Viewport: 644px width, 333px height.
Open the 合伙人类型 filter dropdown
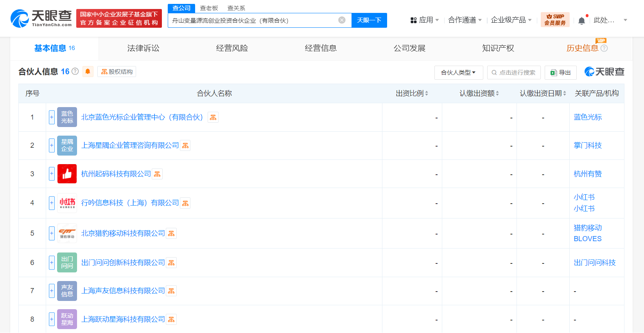[458, 73]
